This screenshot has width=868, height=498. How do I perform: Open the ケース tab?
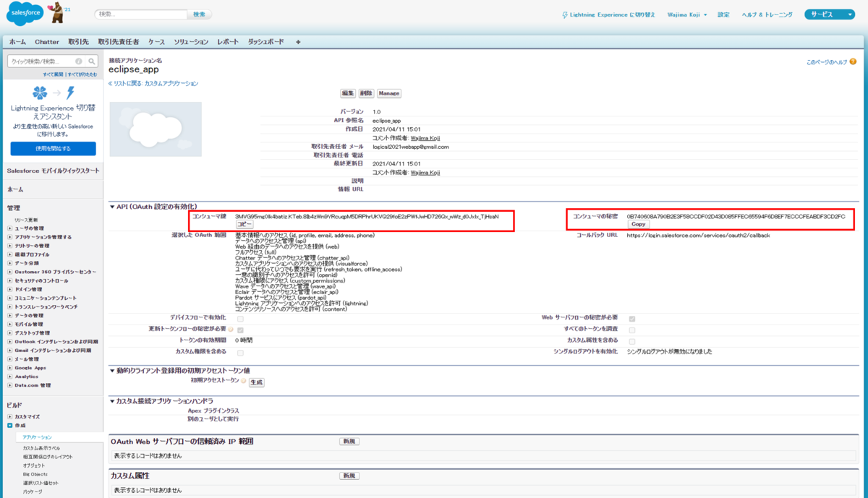coord(156,42)
